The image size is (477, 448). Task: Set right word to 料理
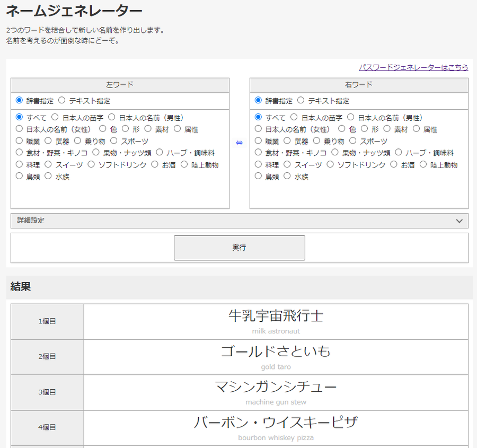258,164
